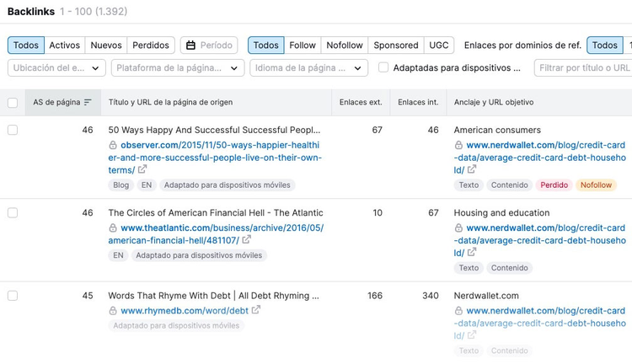Toggle the select-all checkbox in table header
The height and width of the screenshot is (364, 632).
point(13,103)
